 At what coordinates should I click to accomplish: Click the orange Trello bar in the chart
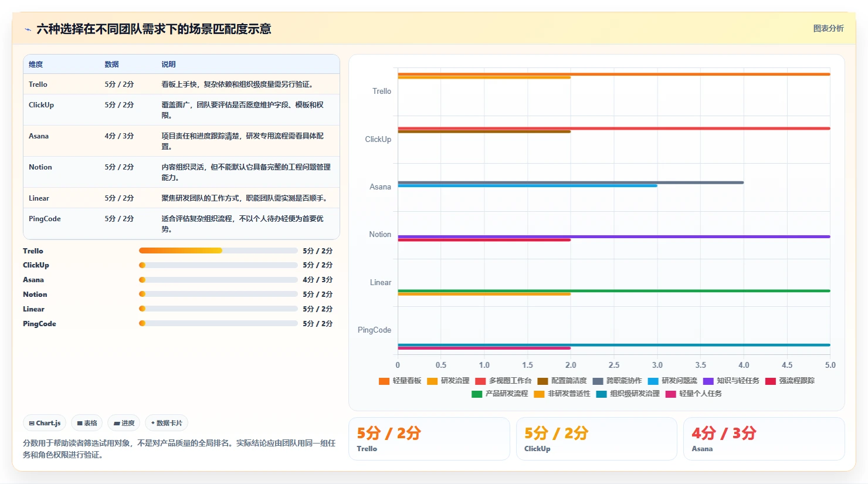coord(614,74)
